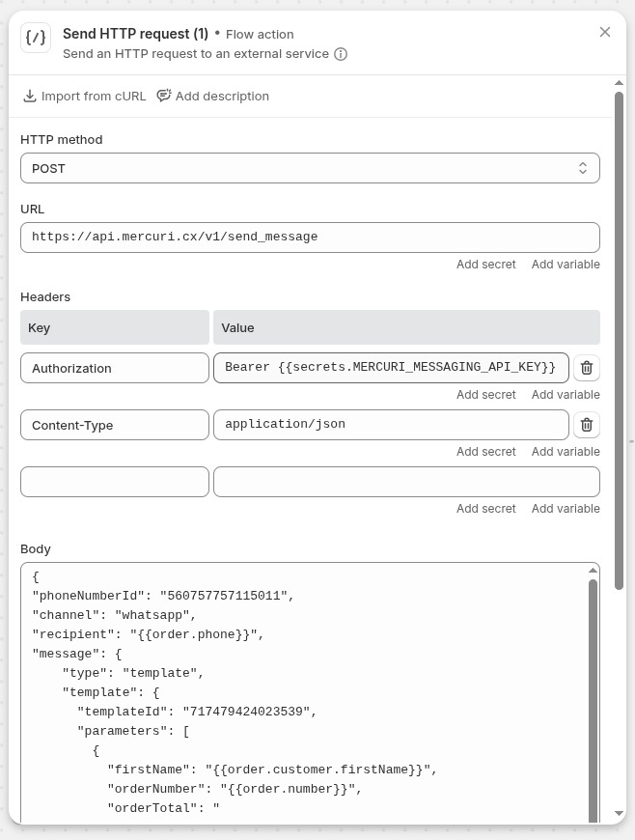Screen dimensions: 635x840
Task: Click Add description
Action: click(222, 97)
